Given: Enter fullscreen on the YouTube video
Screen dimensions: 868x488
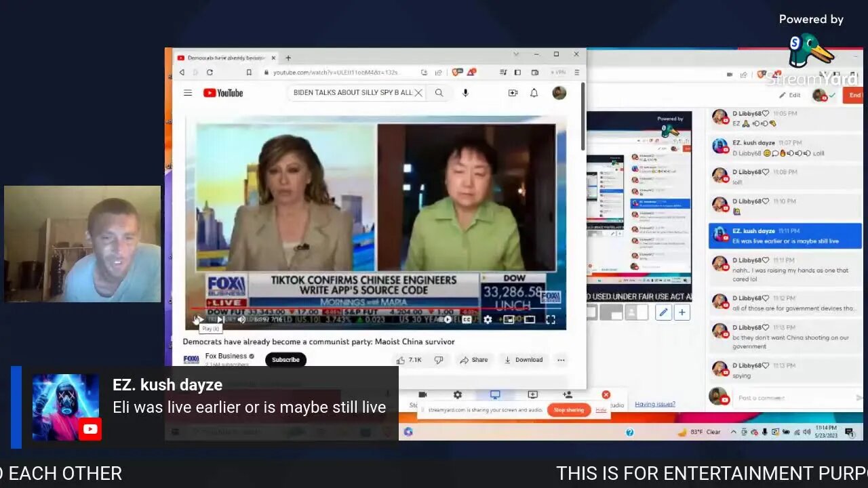Looking at the screenshot, I should pyautogui.click(x=551, y=320).
